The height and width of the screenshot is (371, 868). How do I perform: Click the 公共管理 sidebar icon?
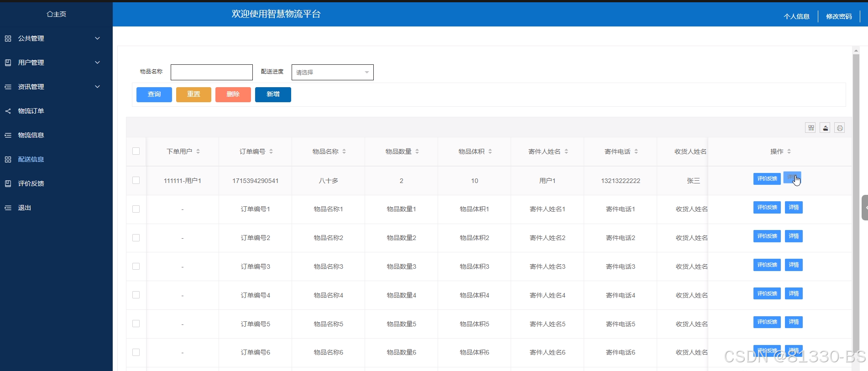pyautogui.click(x=8, y=38)
